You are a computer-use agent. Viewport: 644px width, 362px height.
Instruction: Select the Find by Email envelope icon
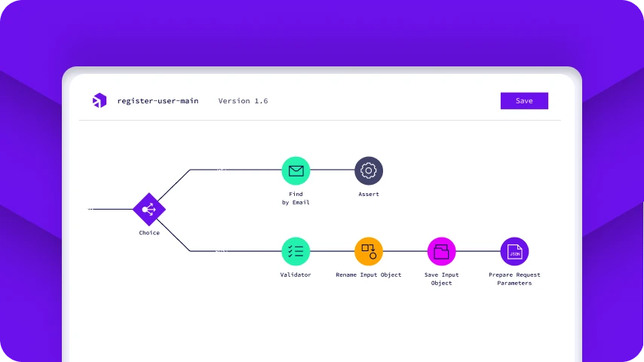tap(296, 170)
